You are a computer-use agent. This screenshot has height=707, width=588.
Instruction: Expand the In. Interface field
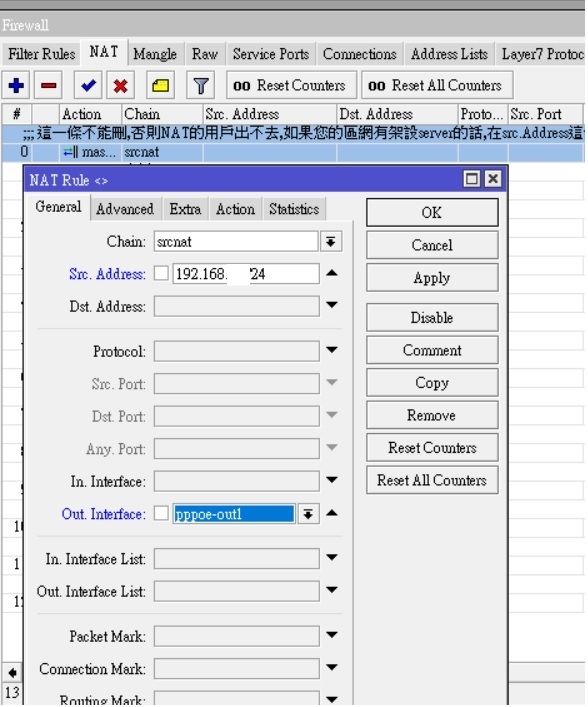(332, 480)
